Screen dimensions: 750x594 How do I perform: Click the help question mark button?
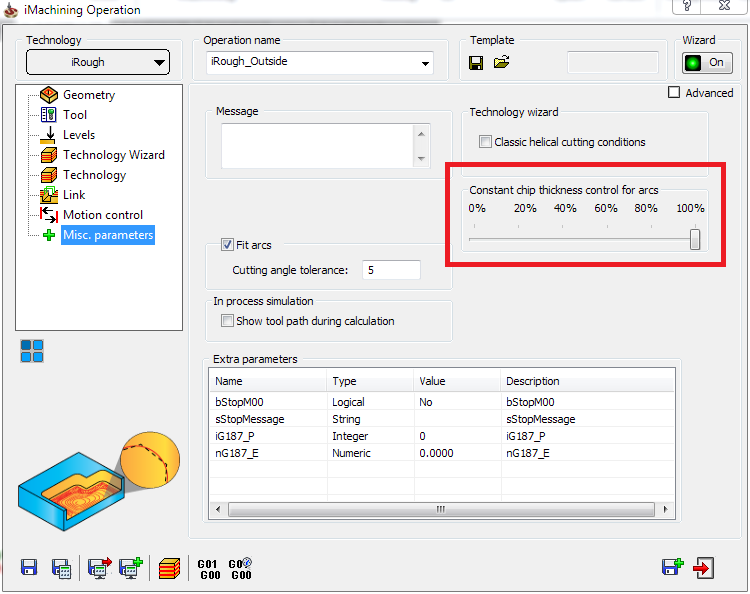pyautogui.click(x=687, y=7)
